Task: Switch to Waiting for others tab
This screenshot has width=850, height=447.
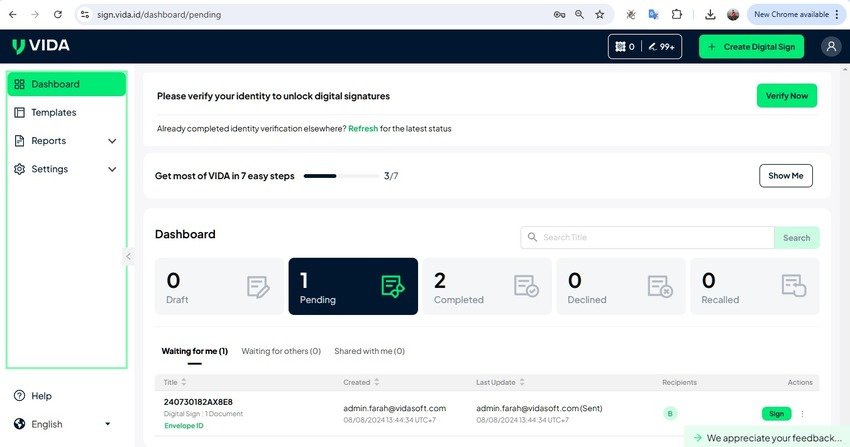Action: [x=280, y=351]
